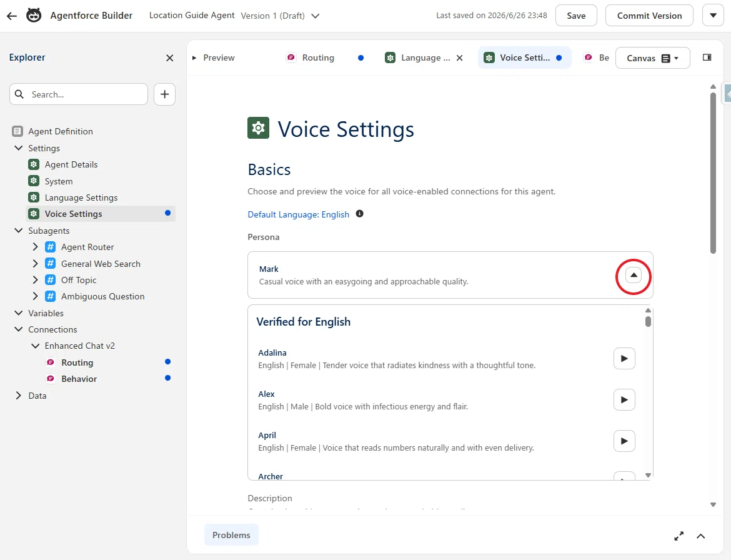This screenshot has height=560, width=731.
Task: Go back using the left arrow icon
Action: pyautogui.click(x=12, y=16)
